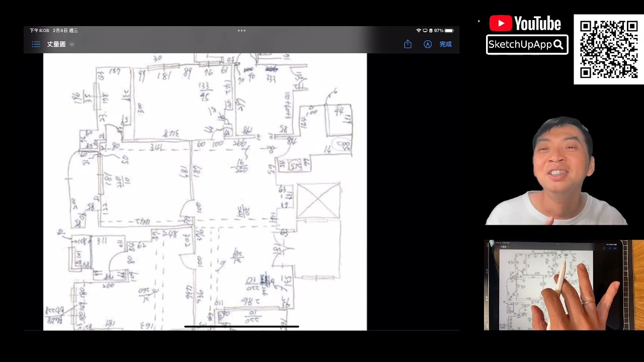Click the magnifier icon beside SketchUpApp
Image resolution: width=644 pixels, height=362 pixels.
(558, 45)
